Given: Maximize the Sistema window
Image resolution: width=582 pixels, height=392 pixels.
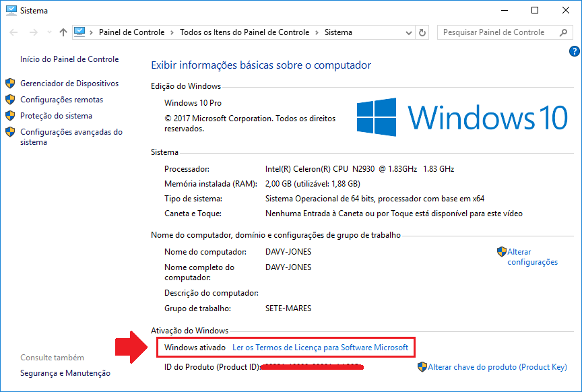Looking at the screenshot, I should coord(535,10).
